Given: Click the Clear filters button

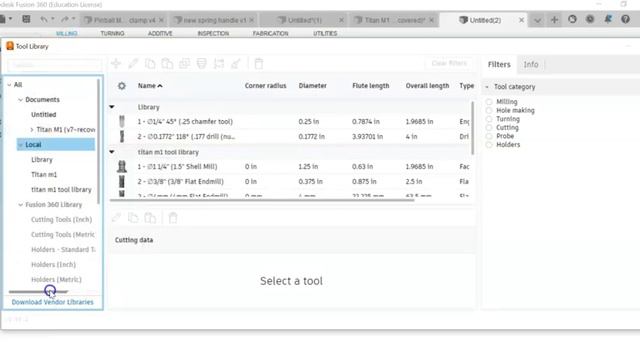Looking at the screenshot, I should click(449, 63).
